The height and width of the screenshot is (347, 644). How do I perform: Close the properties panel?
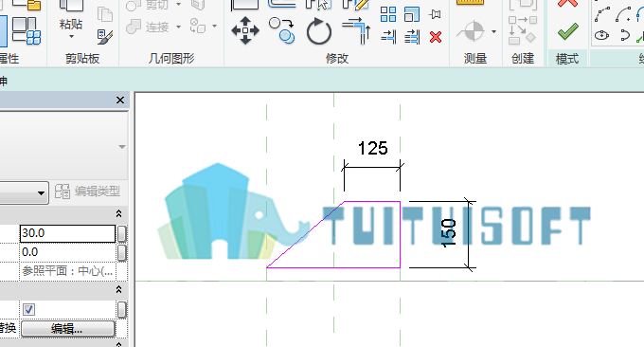(120, 100)
